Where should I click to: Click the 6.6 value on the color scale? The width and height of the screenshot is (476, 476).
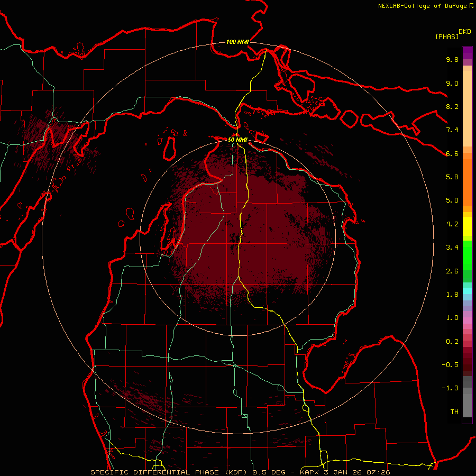[x=452, y=153]
